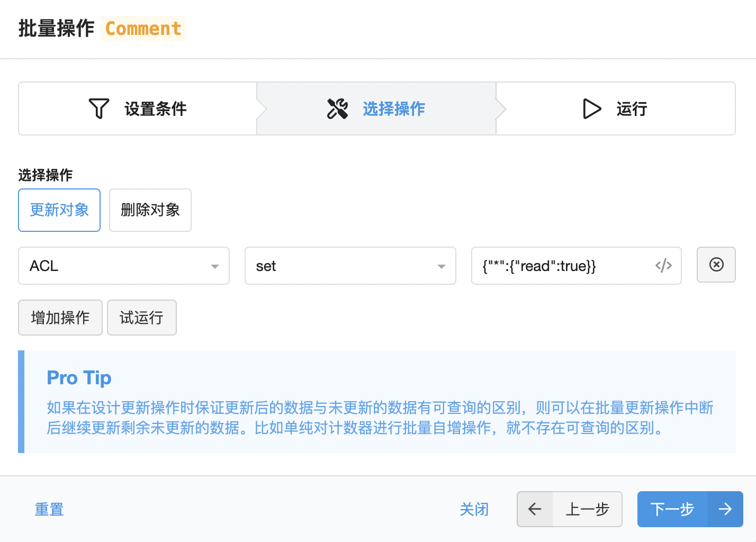The width and height of the screenshot is (756, 542).
Task: Click the 增加操作 button
Action: point(60,317)
